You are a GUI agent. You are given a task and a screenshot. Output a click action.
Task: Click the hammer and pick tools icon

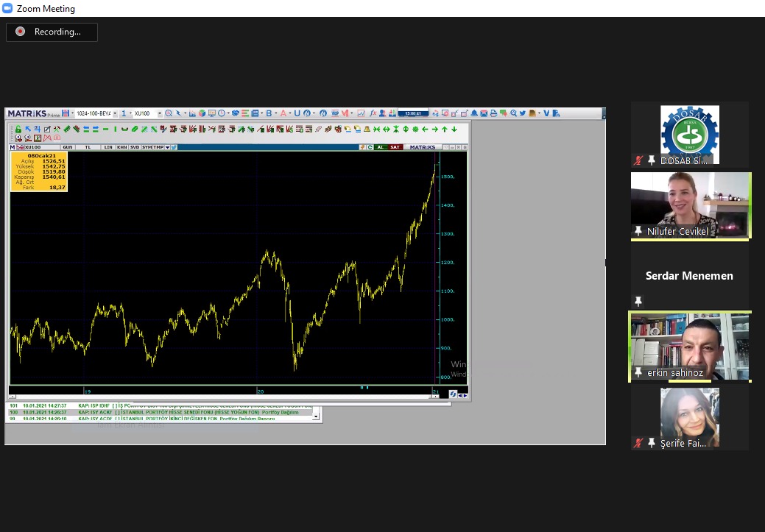[57, 130]
